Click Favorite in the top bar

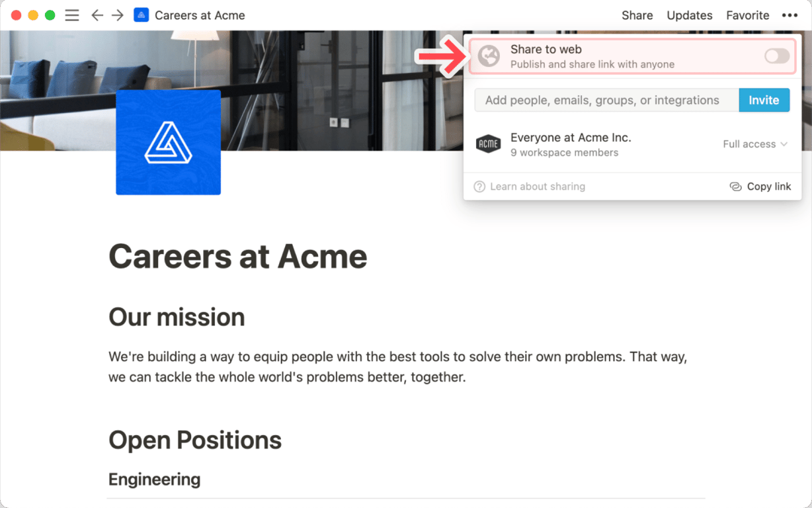coord(747,15)
